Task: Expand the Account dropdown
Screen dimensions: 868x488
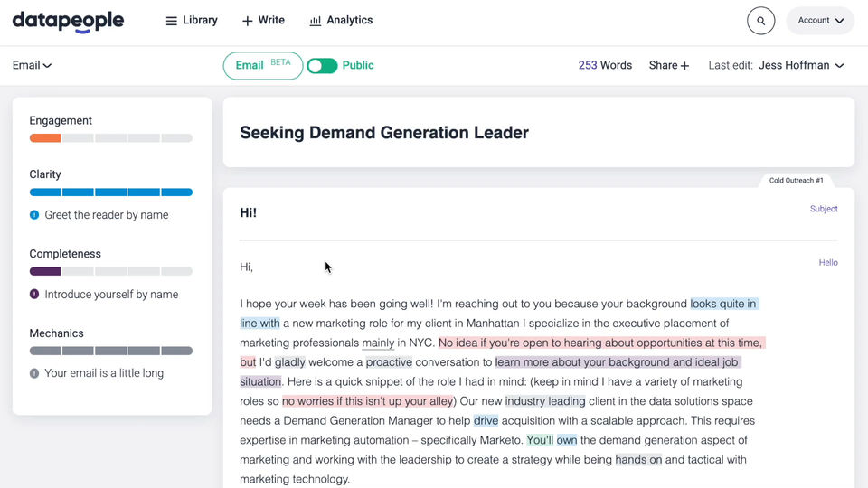Action: pos(820,20)
